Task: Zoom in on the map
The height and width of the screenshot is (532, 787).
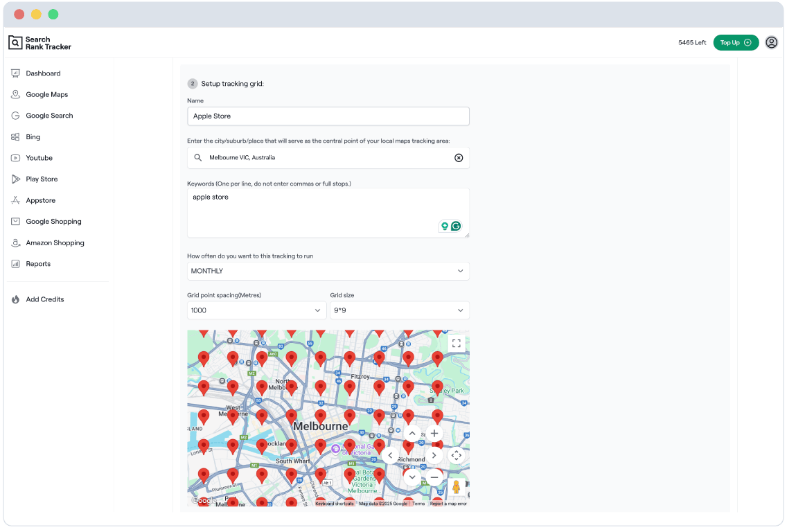Action: [434, 434]
